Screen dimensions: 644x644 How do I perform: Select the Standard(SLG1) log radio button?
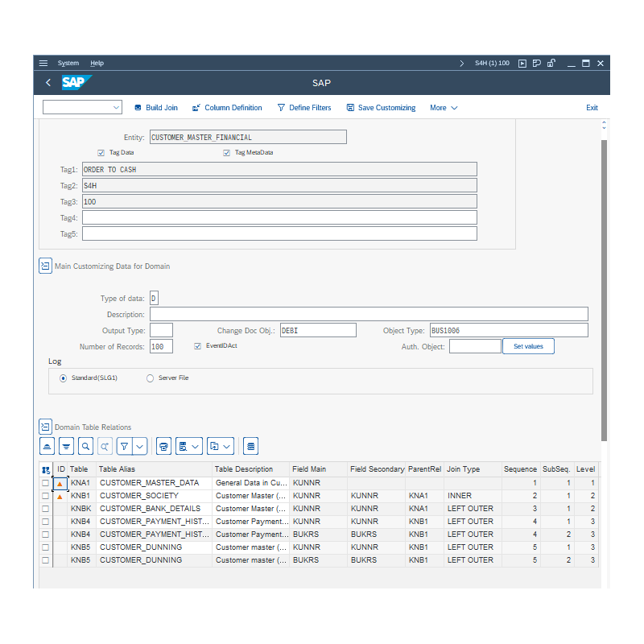pyautogui.click(x=63, y=378)
